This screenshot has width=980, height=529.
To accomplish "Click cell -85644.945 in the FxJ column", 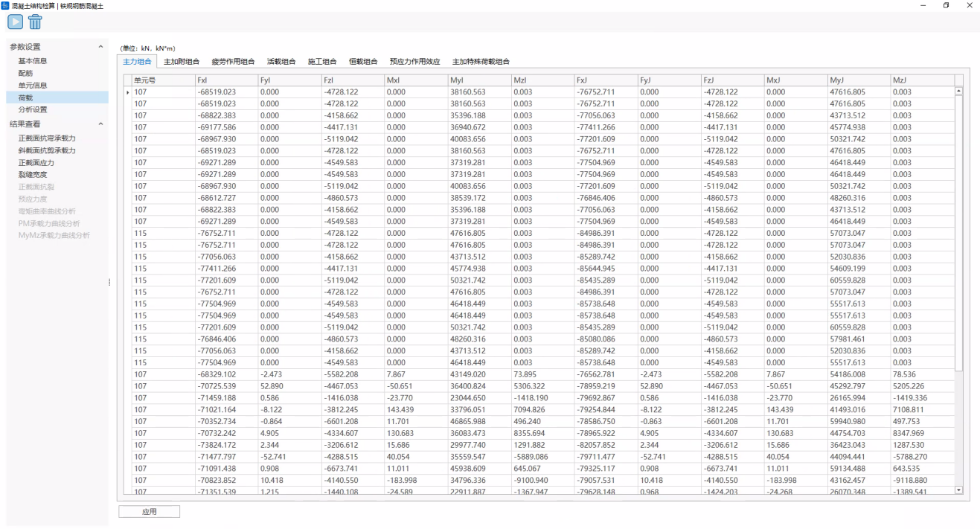I will [x=606, y=269].
